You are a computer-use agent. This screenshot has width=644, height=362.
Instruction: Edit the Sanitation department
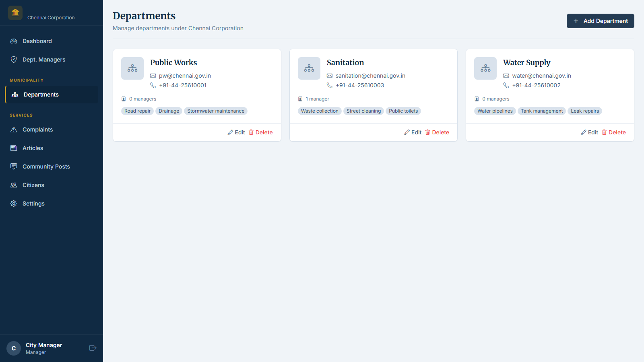413,132
